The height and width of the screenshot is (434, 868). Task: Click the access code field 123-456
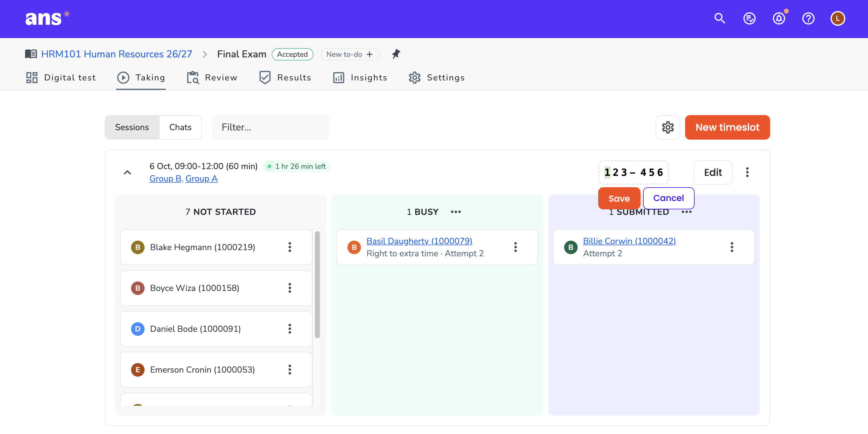633,172
